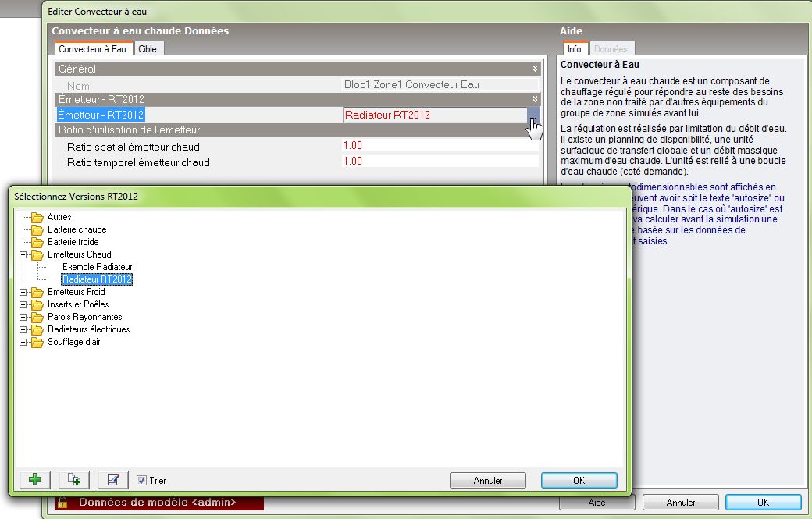
Task: Open the Info tab in Aide panel
Action: (574, 49)
